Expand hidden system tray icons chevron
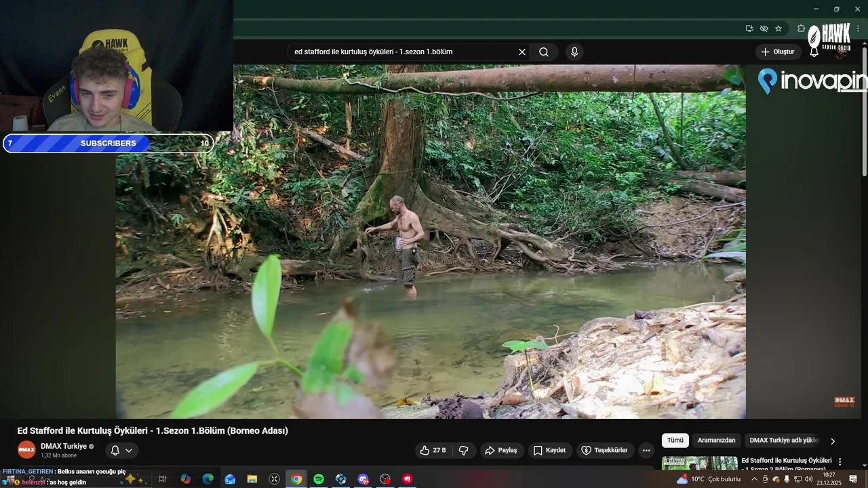The image size is (868, 488). tap(754, 479)
